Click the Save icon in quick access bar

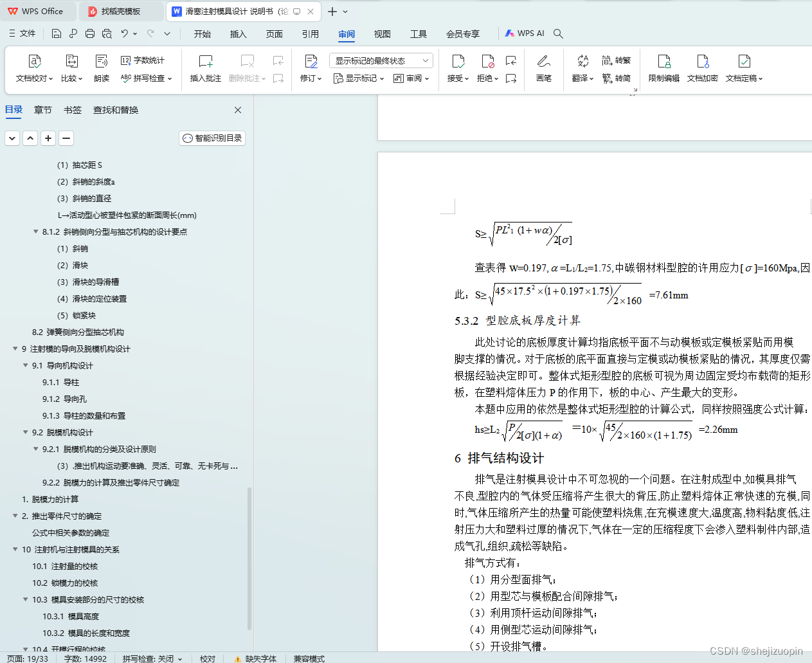(57, 33)
